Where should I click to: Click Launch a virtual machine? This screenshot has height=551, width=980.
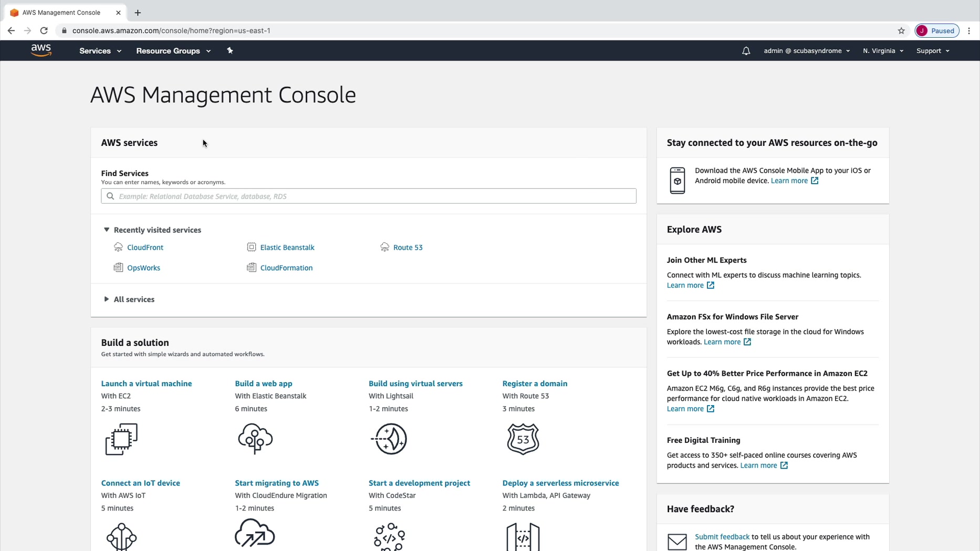point(147,384)
